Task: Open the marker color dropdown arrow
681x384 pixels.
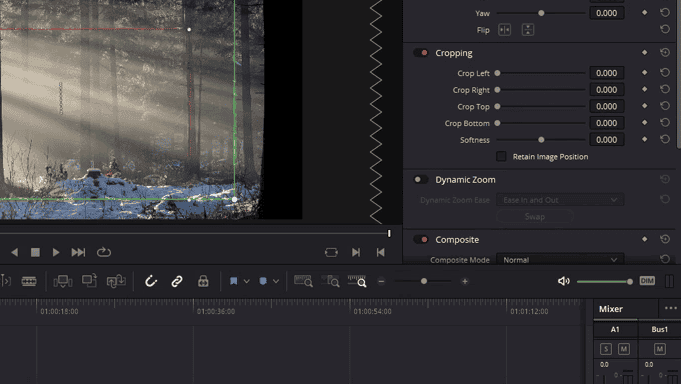Action: pyautogui.click(x=275, y=281)
